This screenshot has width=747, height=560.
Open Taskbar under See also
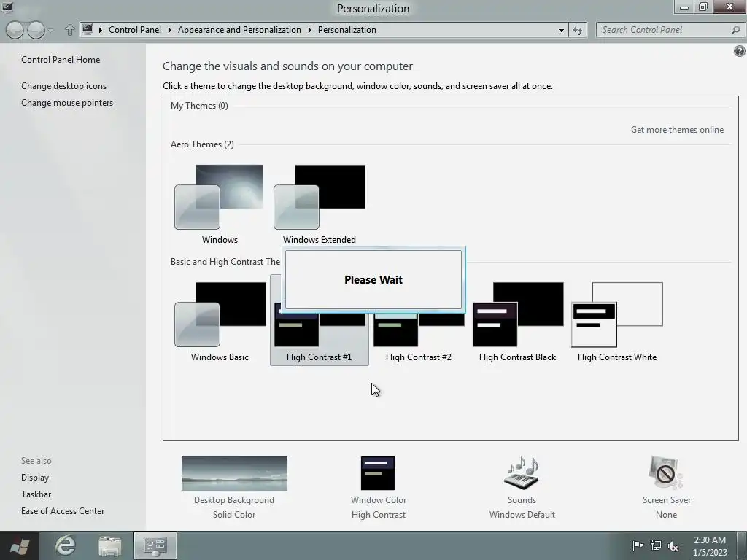coord(36,494)
